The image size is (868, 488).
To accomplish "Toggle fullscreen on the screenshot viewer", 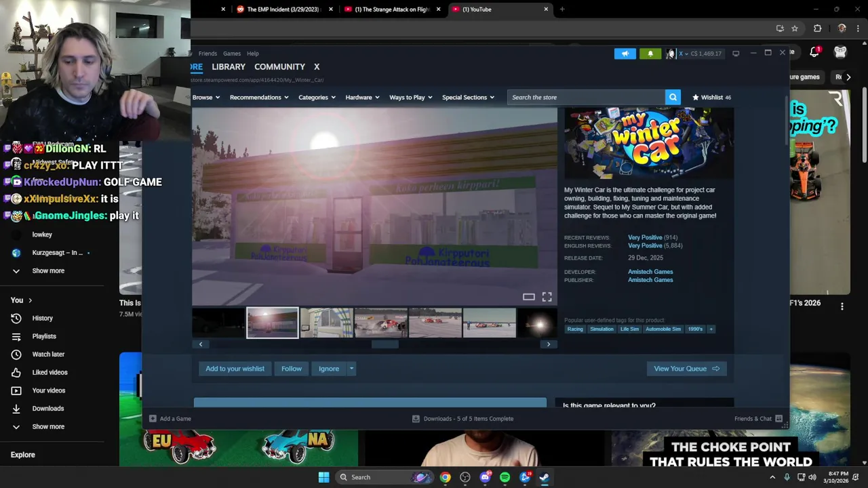I will coord(547,297).
